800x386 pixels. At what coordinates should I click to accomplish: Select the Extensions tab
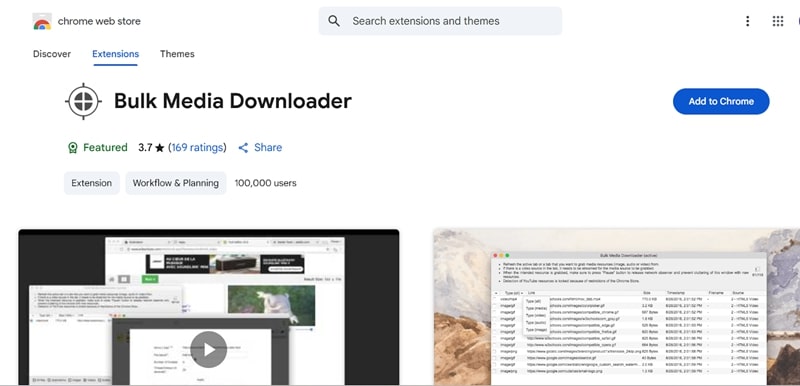pyautogui.click(x=115, y=54)
